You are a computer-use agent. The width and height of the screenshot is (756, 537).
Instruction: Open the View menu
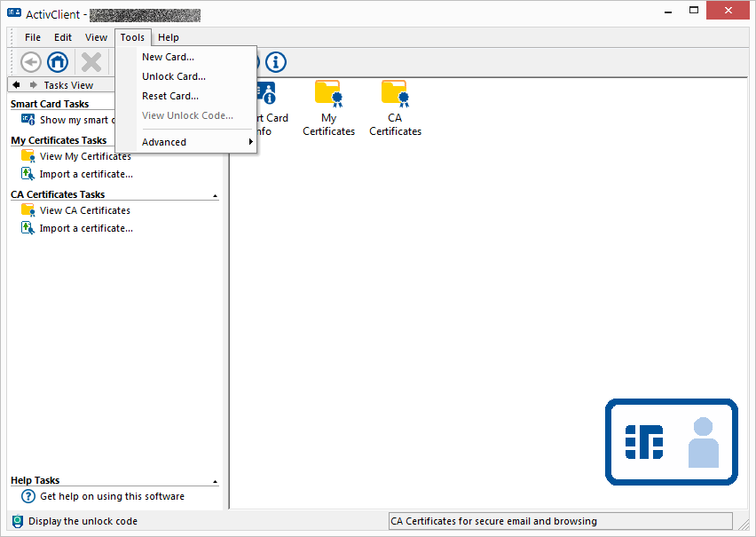tap(96, 37)
